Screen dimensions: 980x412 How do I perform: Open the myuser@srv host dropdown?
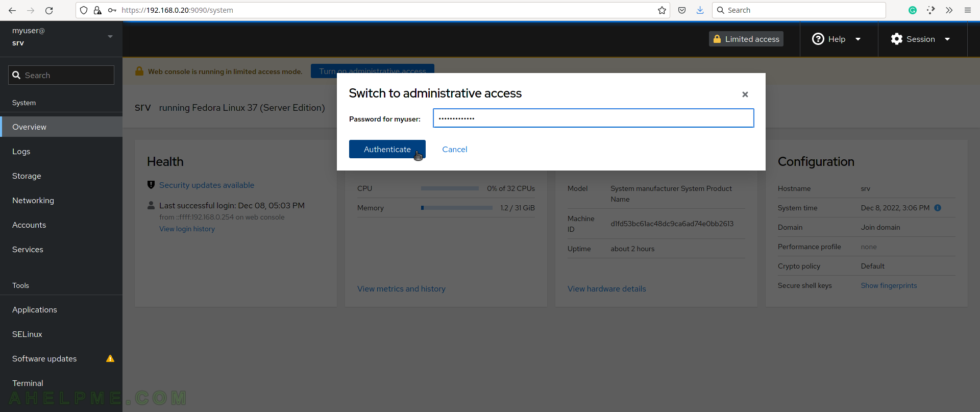(x=61, y=37)
